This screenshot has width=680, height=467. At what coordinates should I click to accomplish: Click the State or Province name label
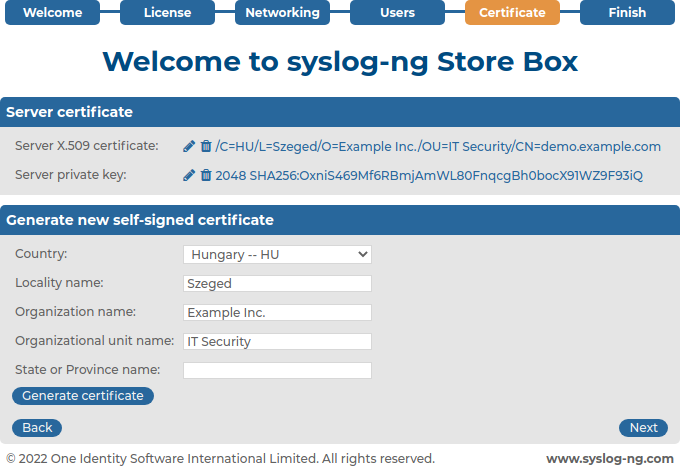(88, 370)
